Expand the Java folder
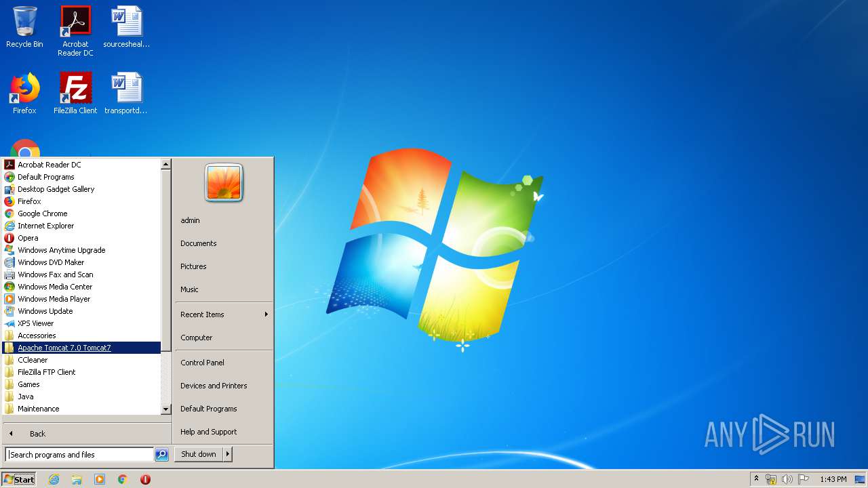 tap(81, 396)
